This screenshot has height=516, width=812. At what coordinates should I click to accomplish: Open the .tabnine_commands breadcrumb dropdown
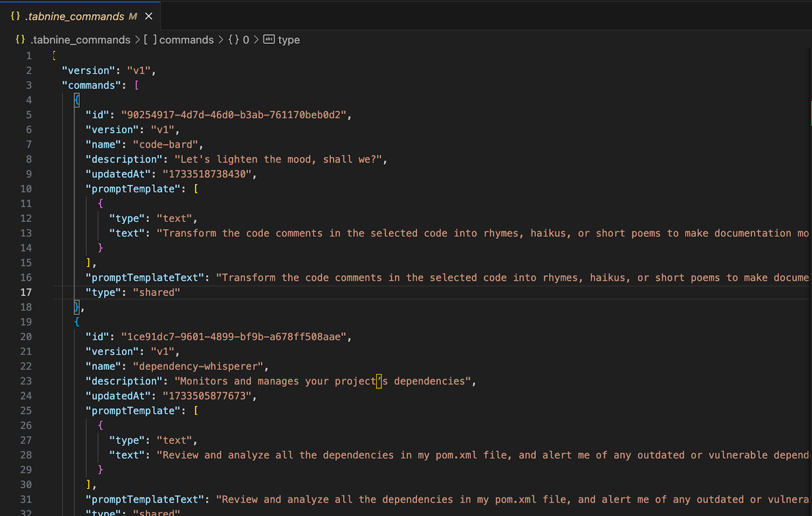tap(80, 40)
